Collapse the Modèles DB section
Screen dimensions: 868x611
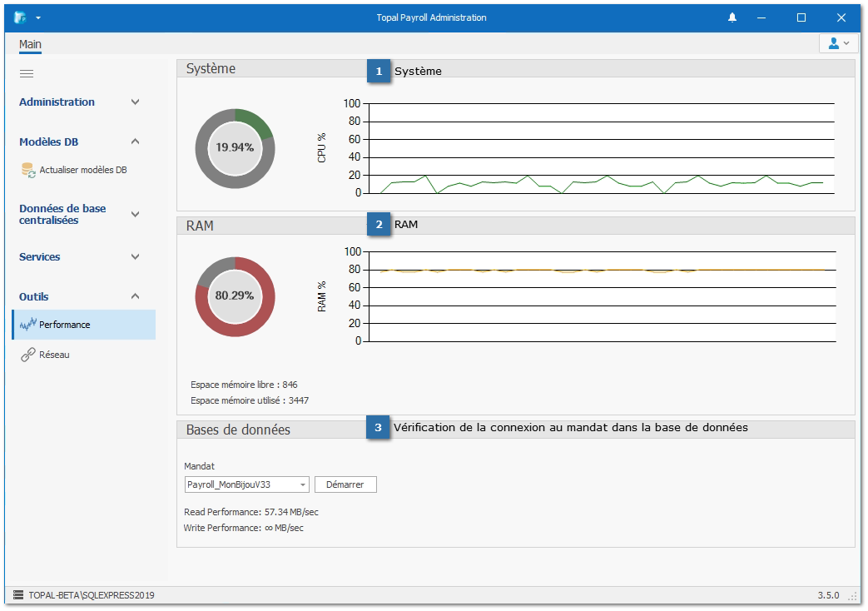point(136,142)
